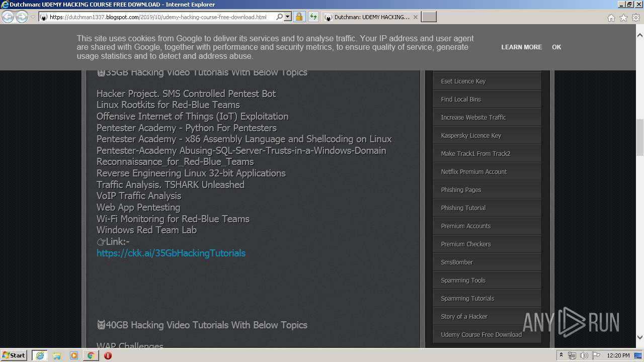
Task: Open the search magnifier in address bar
Action: pos(280,17)
